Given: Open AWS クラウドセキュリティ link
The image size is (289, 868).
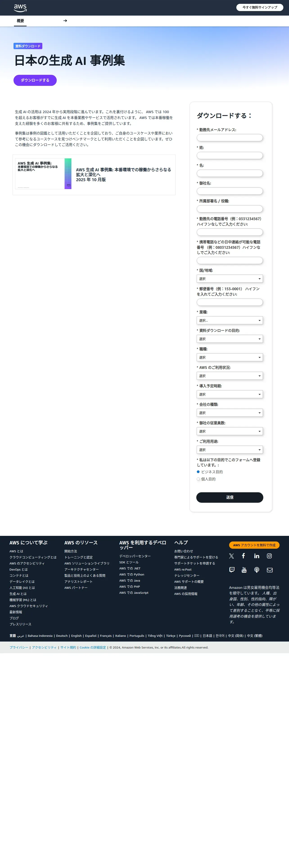Looking at the screenshot, I should pos(29,606).
